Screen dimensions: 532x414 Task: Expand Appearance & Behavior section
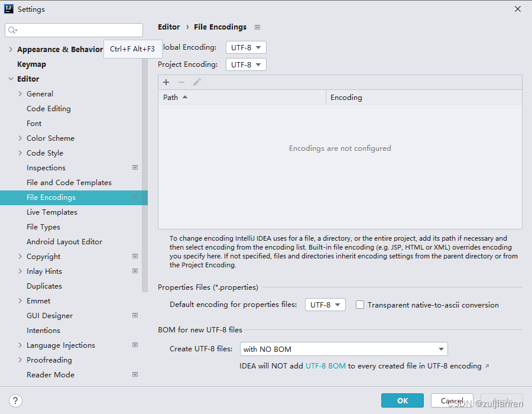pos(11,50)
